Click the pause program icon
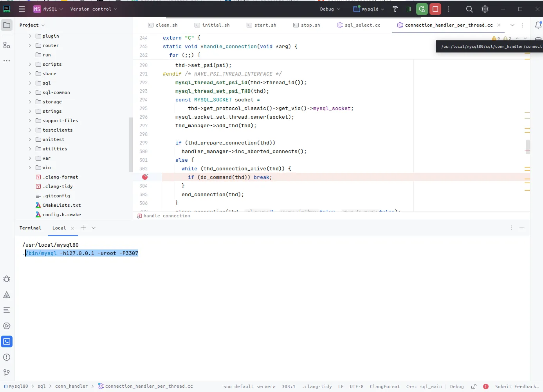Image resolution: width=543 pixels, height=392 pixels. (408, 9)
